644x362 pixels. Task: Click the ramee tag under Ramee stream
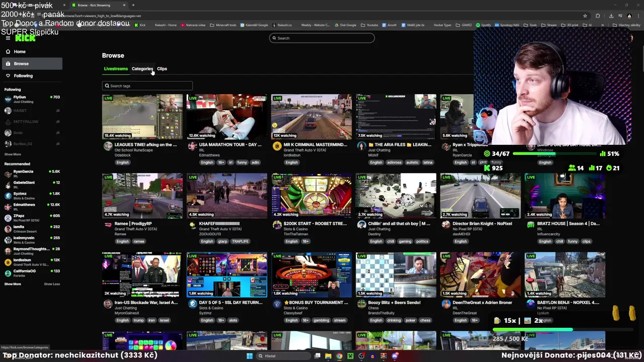[138, 241]
